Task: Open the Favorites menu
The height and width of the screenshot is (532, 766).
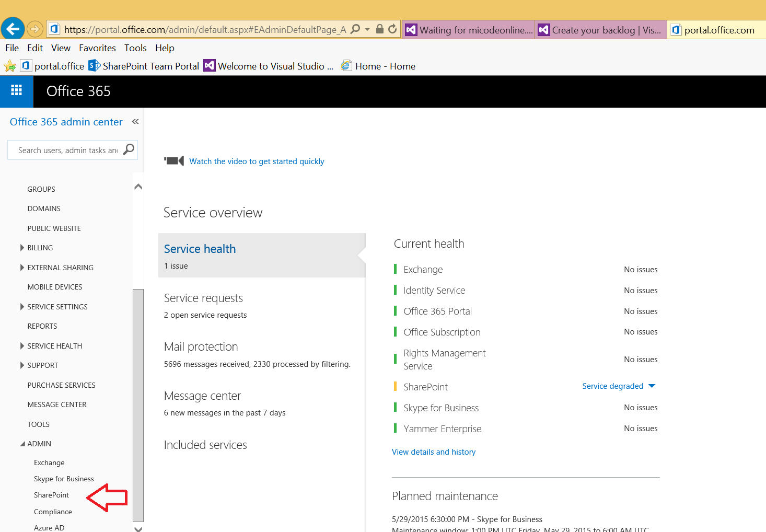Action: click(97, 48)
